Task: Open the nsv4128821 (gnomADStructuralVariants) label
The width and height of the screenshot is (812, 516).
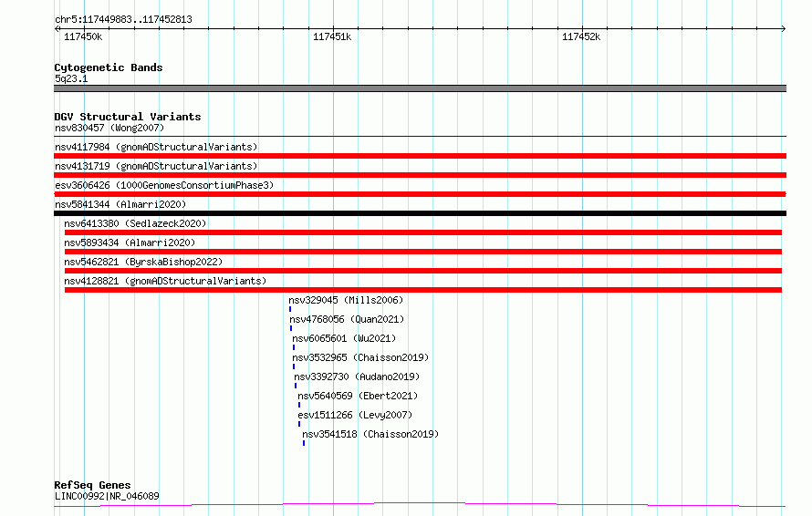Action: pyautogui.click(x=165, y=281)
